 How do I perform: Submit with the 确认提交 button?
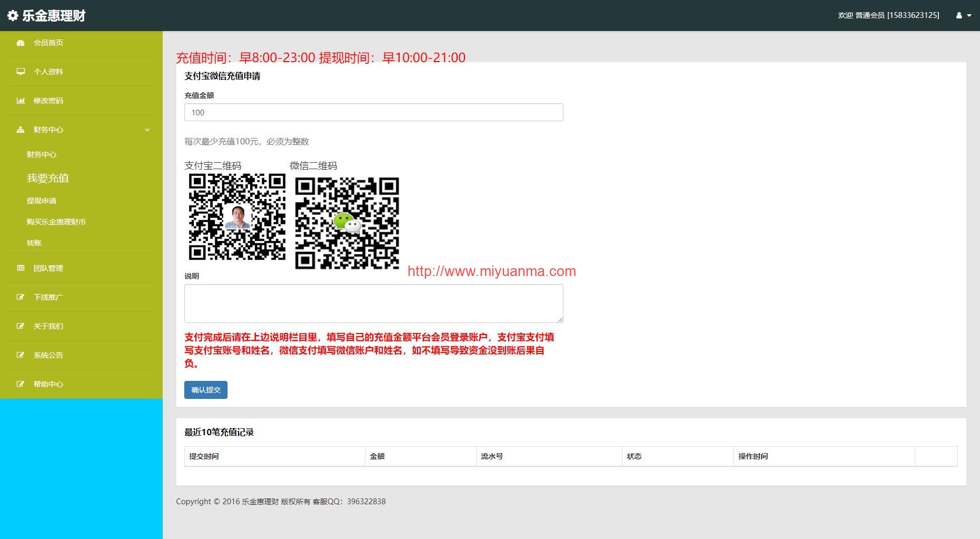[206, 390]
